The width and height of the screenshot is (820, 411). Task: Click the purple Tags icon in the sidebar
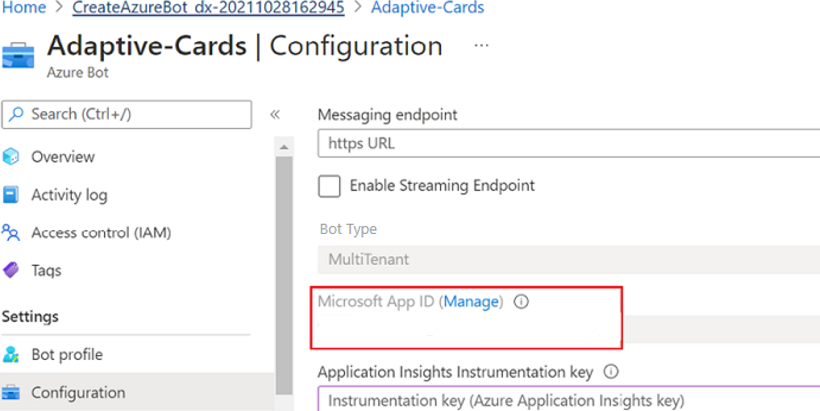10,270
